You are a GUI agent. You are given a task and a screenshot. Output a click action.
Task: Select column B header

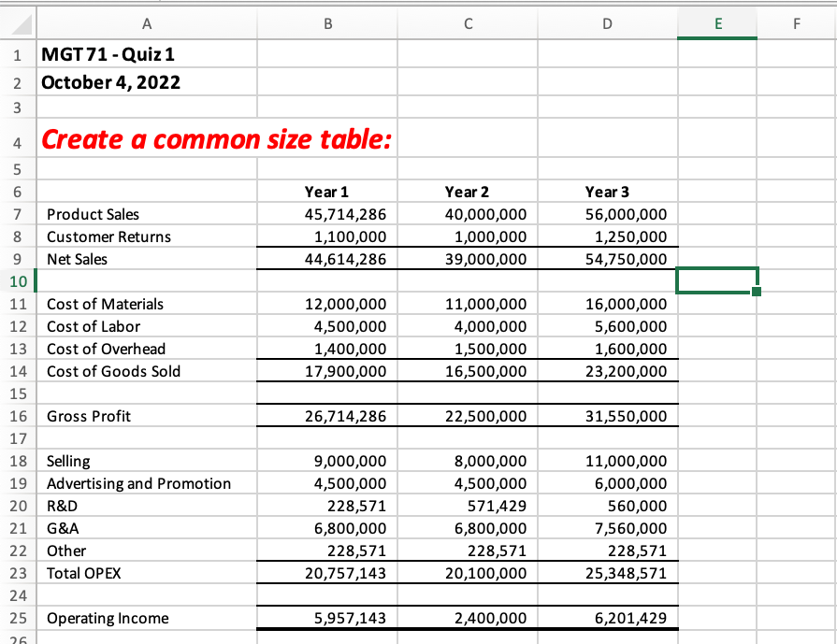coord(326,25)
